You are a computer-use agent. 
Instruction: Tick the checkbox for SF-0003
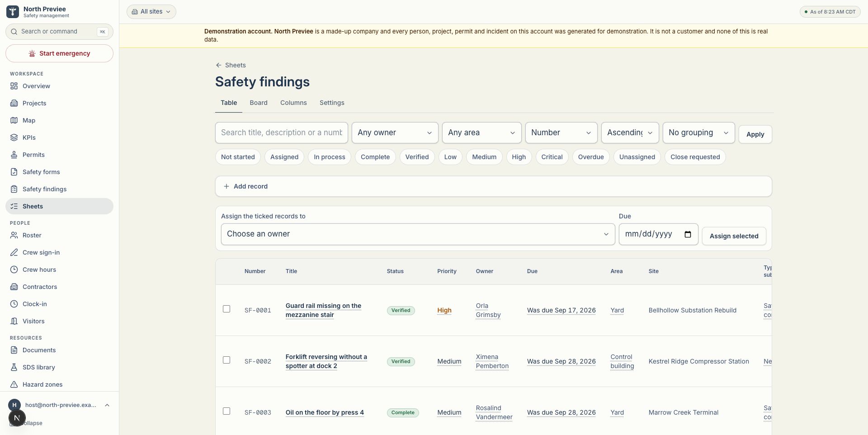point(226,411)
